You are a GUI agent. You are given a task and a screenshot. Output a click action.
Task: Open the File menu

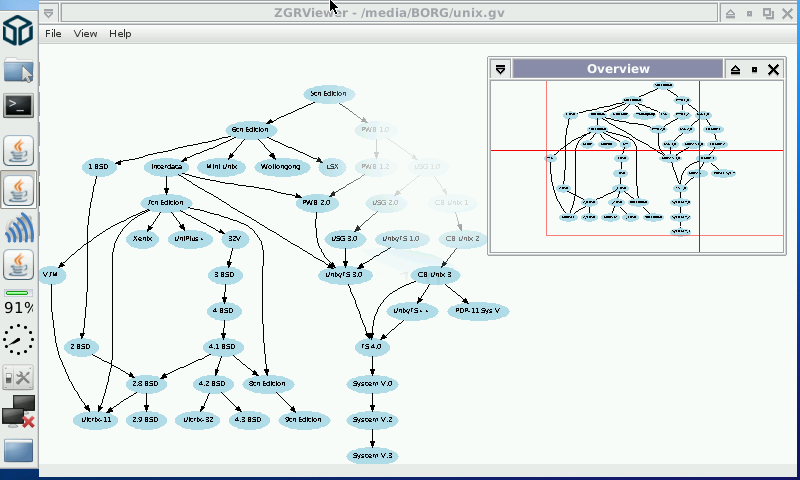pyautogui.click(x=53, y=34)
